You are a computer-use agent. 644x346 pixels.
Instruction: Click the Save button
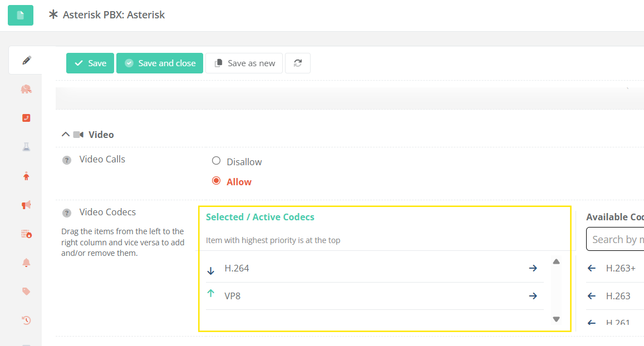tap(90, 63)
